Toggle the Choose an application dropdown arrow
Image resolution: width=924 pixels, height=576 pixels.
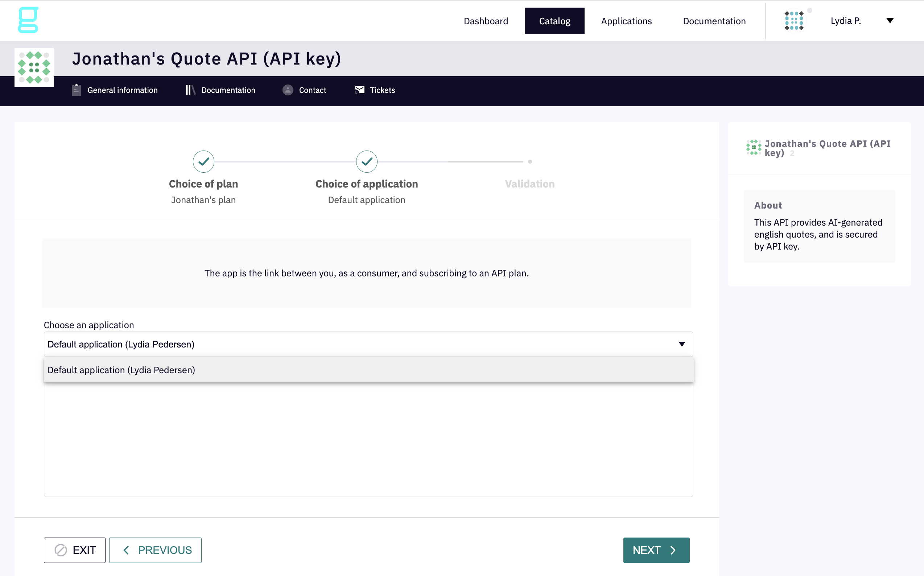pos(682,344)
